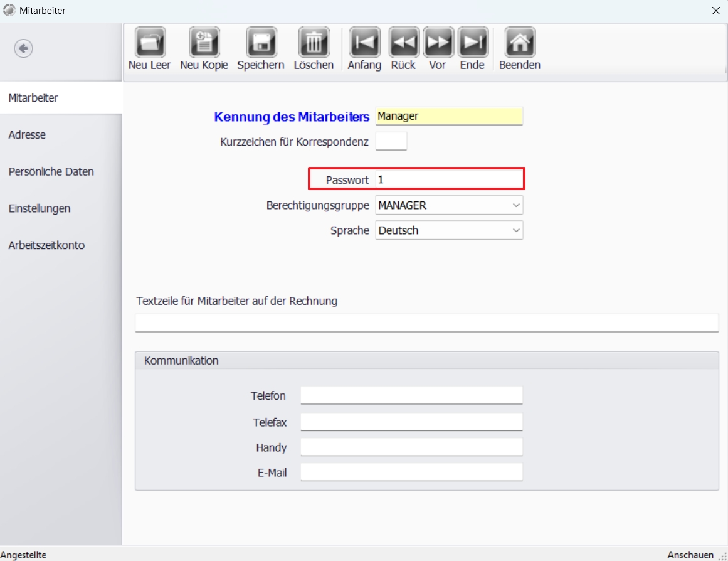Expand the Sprache dropdown
The image size is (728, 561).
(449, 230)
